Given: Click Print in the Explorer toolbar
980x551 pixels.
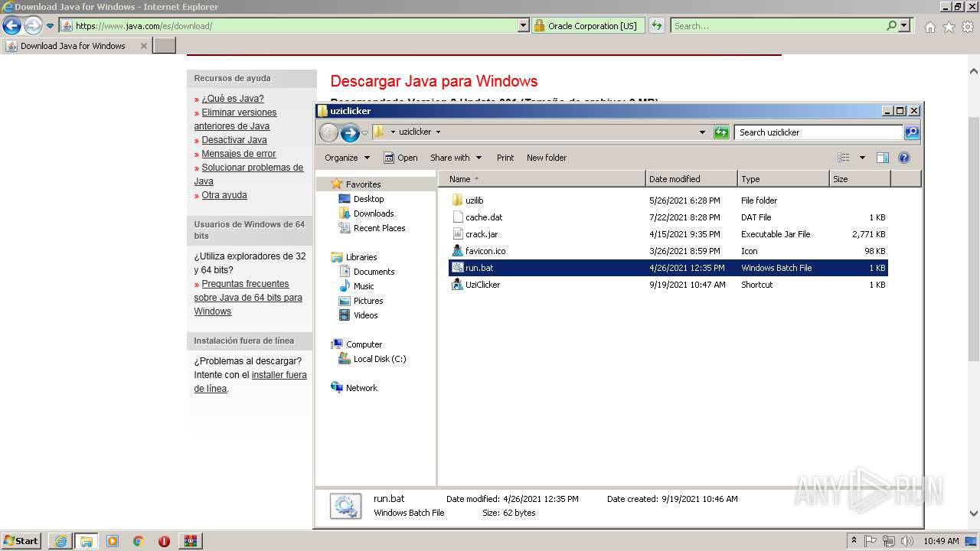Looking at the screenshot, I should [x=505, y=158].
